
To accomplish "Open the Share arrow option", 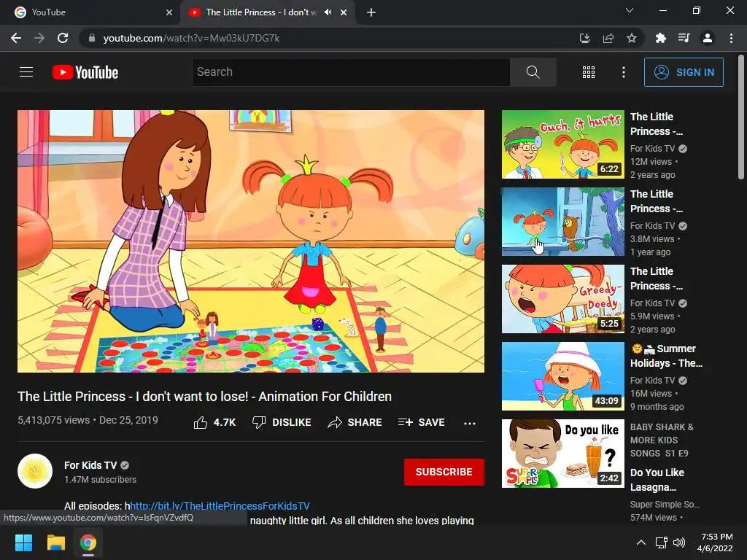I will (x=355, y=422).
